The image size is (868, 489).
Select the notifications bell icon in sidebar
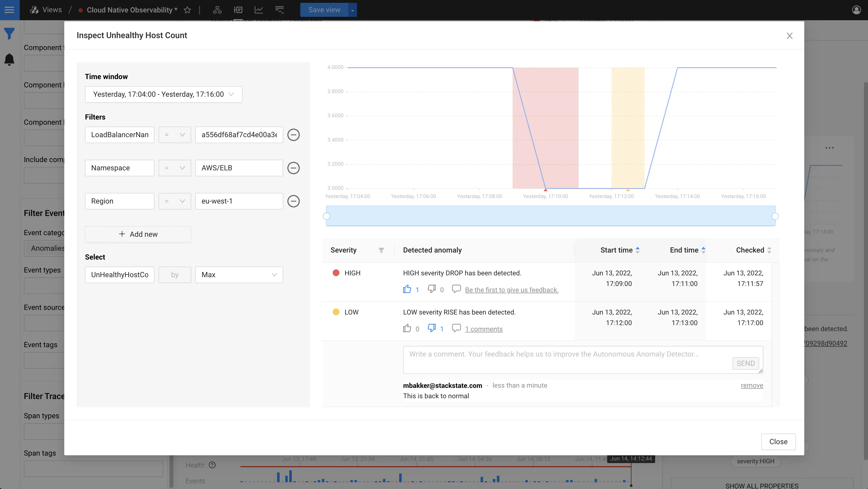click(x=10, y=59)
